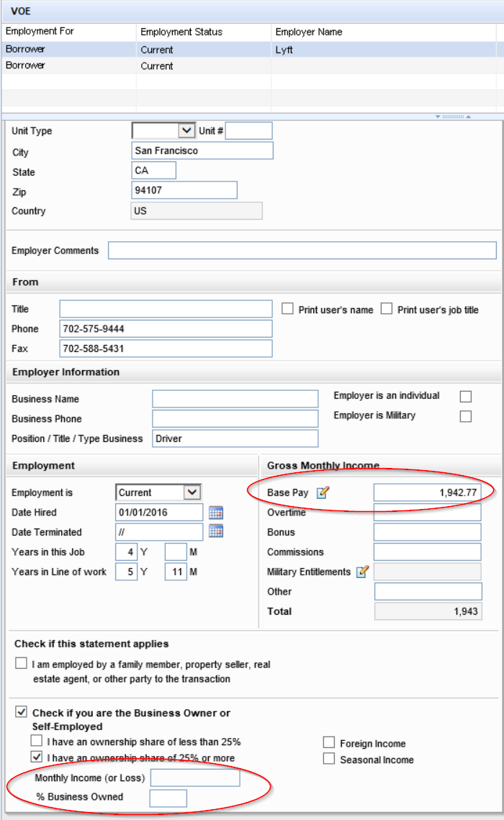Click Years in Line of work months field
This screenshot has height=820, width=504.
pos(176,572)
